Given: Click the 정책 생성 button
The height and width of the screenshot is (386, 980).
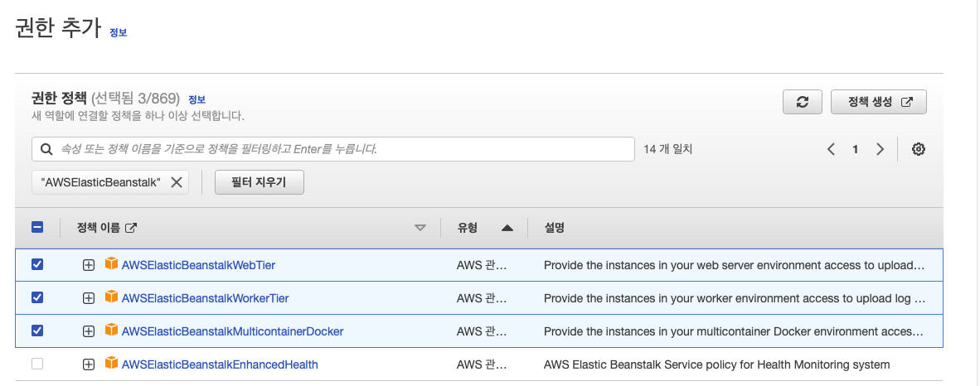Looking at the screenshot, I should pos(879,103).
